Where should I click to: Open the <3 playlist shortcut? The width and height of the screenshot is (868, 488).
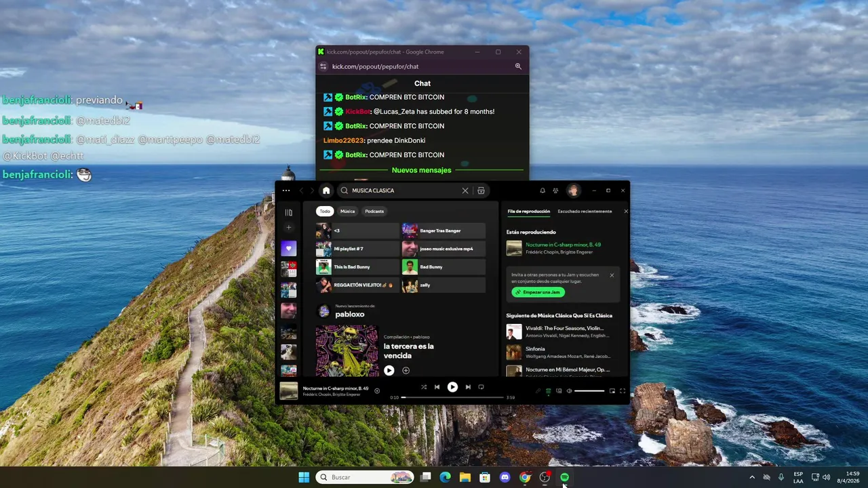point(357,230)
